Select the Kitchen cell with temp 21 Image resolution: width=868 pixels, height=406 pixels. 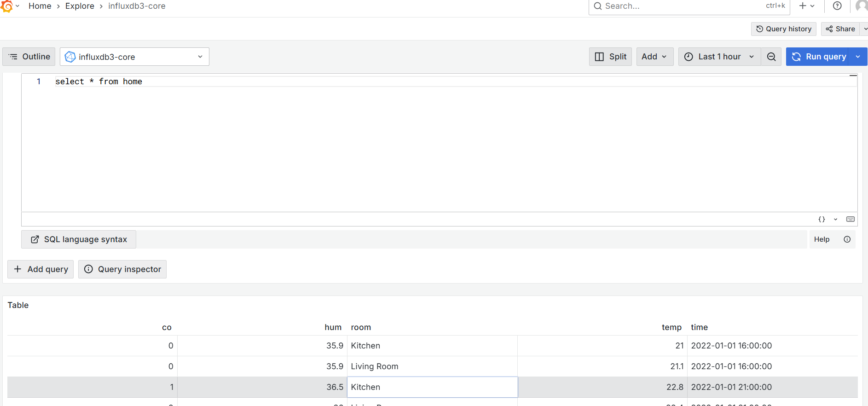(x=432, y=346)
